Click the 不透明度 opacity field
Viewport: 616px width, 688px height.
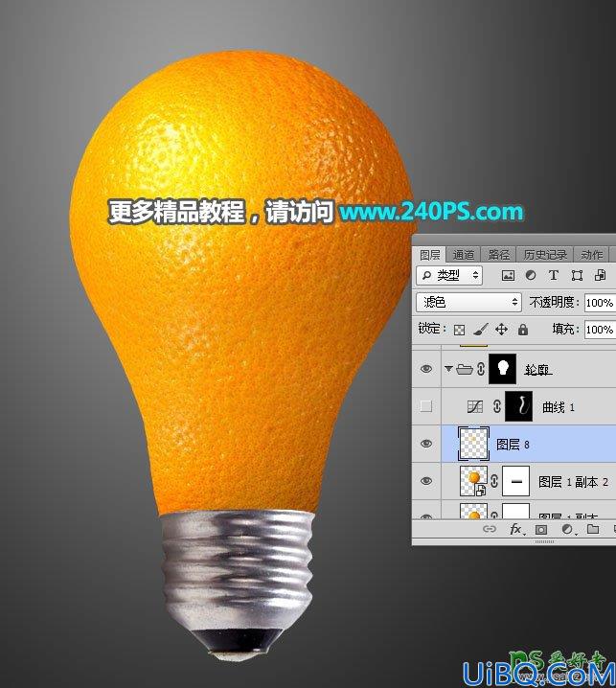pyautogui.click(x=601, y=303)
